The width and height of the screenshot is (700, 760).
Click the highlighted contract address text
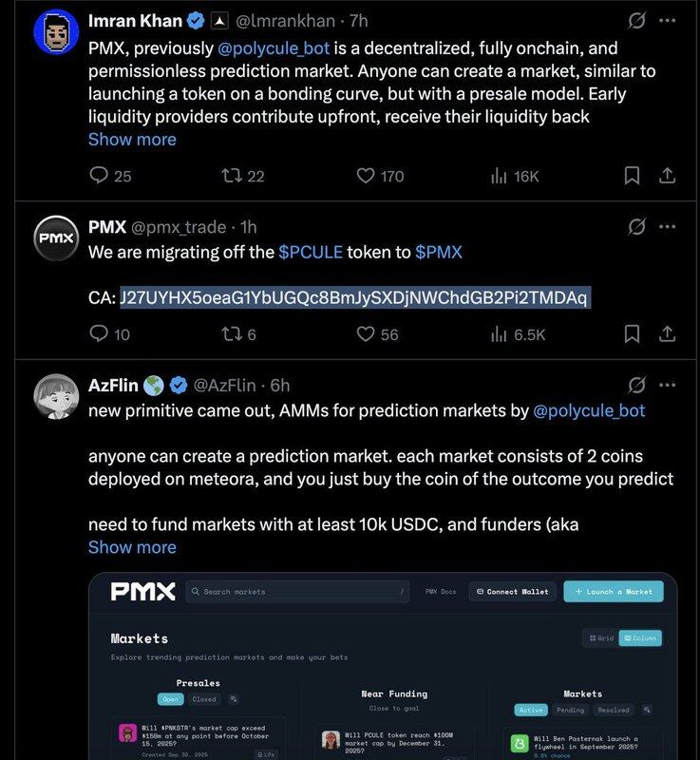point(354,298)
